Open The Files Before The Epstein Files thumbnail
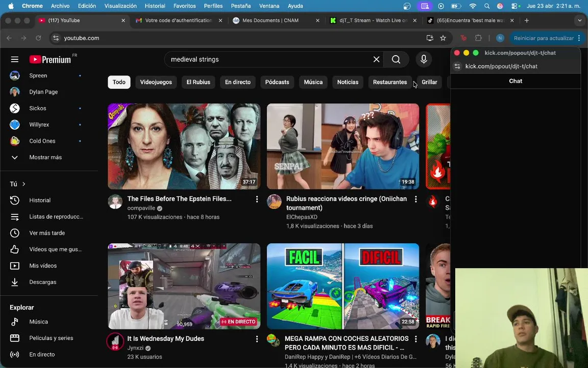 click(x=184, y=147)
